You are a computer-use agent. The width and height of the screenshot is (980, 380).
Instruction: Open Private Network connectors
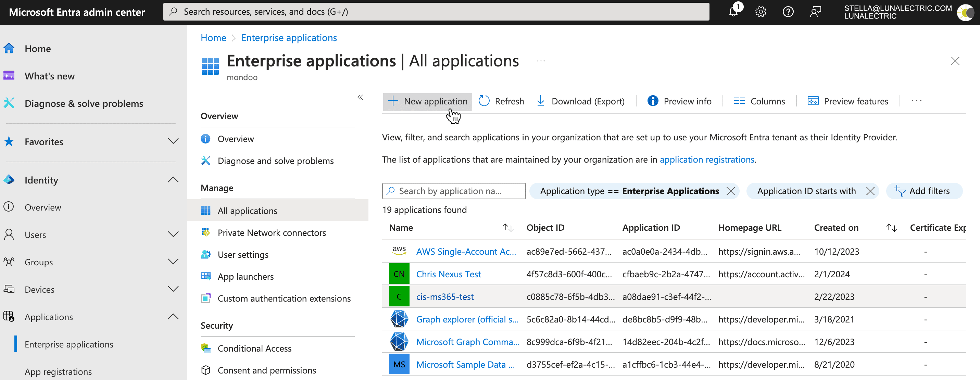point(272,232)
